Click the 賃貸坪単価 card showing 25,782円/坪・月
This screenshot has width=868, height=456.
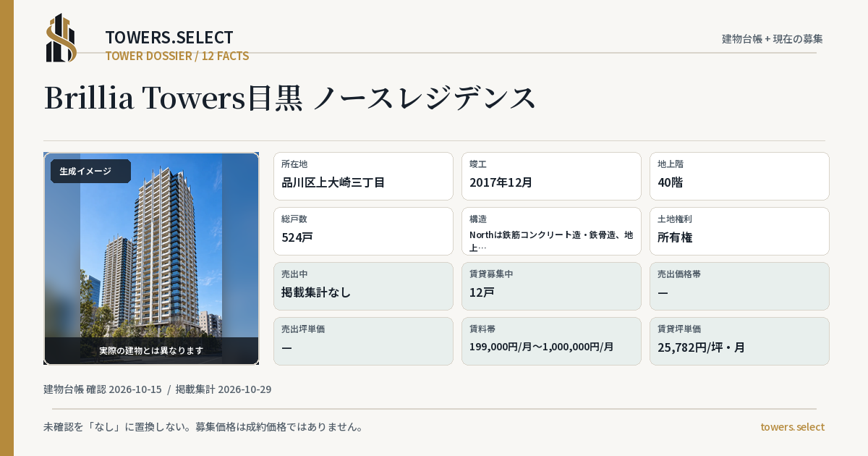739,341
